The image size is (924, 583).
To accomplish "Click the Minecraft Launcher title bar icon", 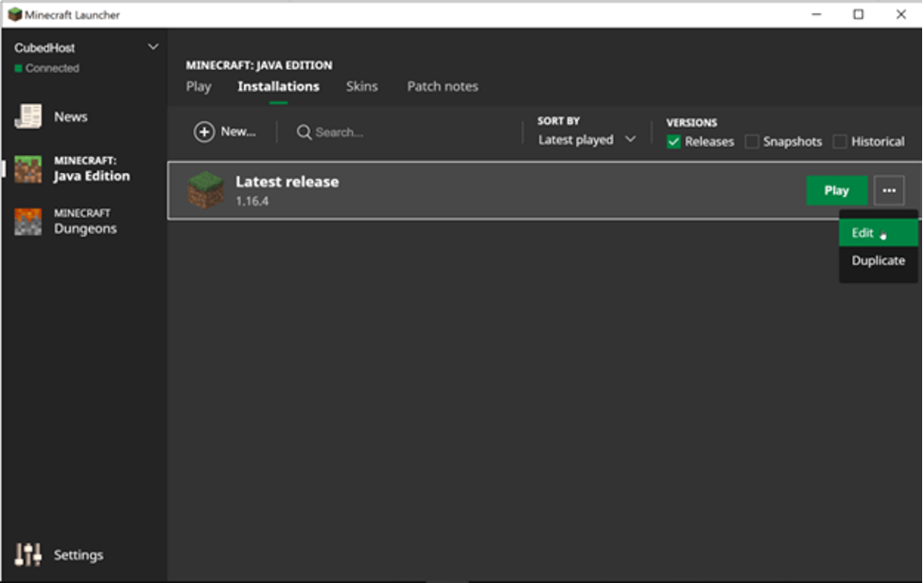I will click(x=14, y=14).
